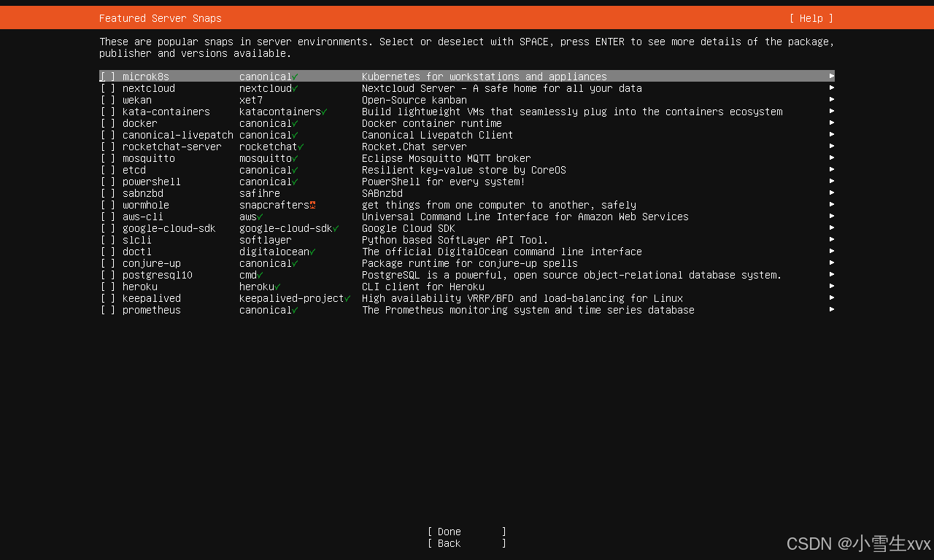Click the safihre publisher name
This screenshot has height=560, width=934.
(x=260, y=193)
